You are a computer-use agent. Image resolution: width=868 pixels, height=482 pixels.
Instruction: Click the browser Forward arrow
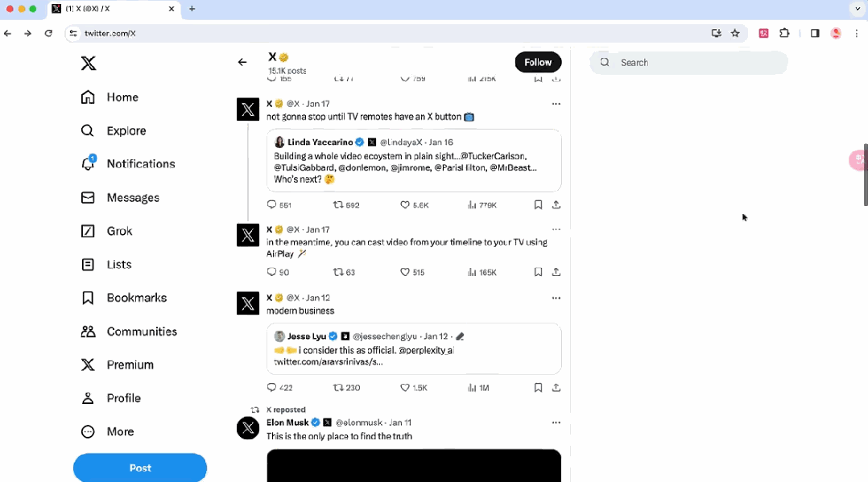27,33
